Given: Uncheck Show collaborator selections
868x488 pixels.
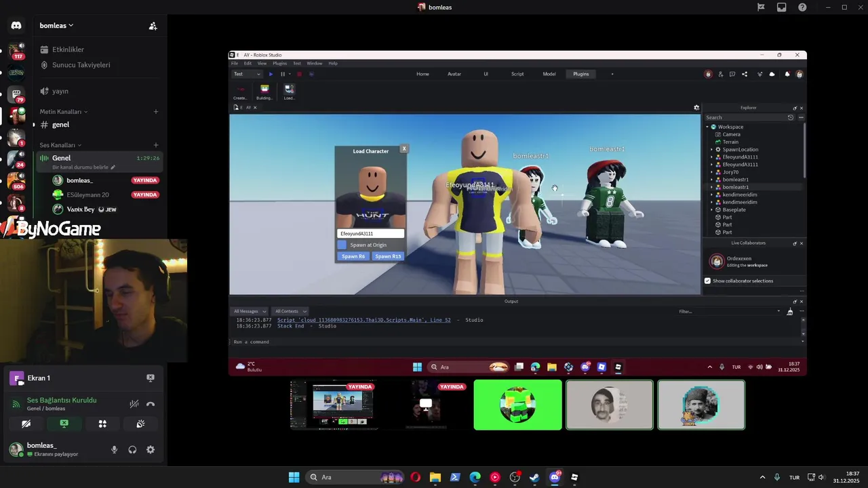Looking at the screenshot, I should 707,281.
